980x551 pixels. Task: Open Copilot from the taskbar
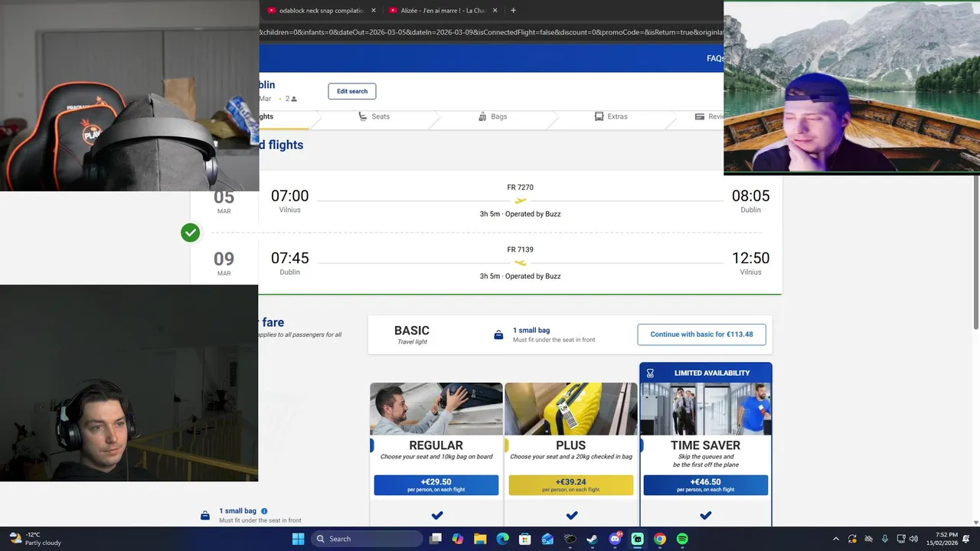click(458, 539)
